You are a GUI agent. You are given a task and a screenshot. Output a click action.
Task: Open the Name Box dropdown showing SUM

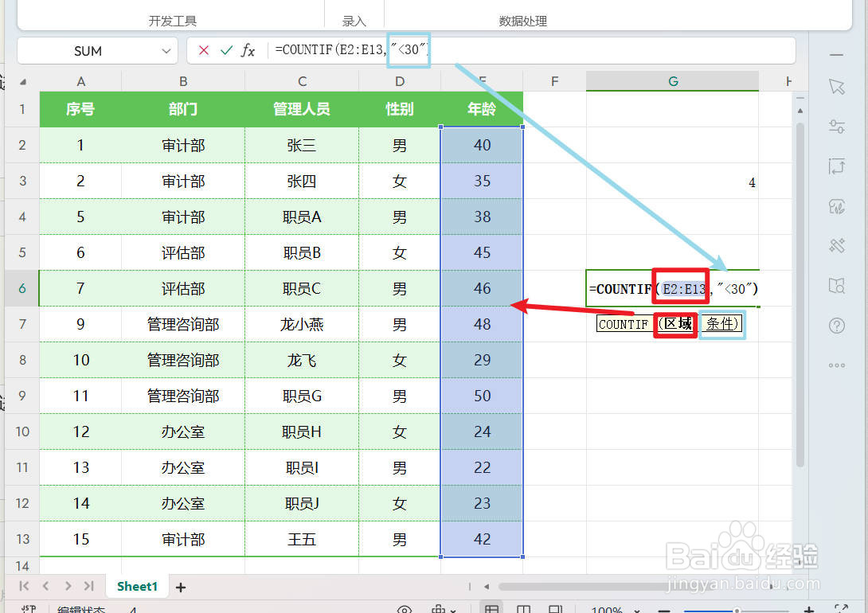[165, 50]
